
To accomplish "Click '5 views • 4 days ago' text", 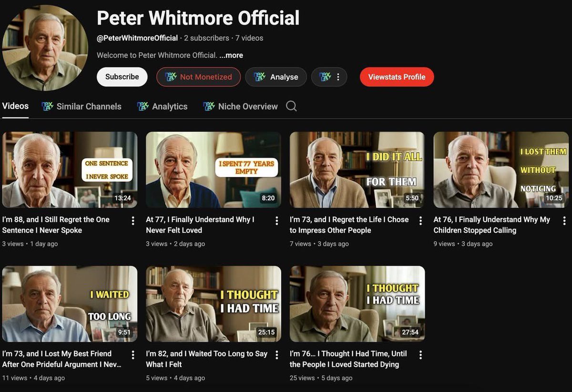I will tap(175, 378).
